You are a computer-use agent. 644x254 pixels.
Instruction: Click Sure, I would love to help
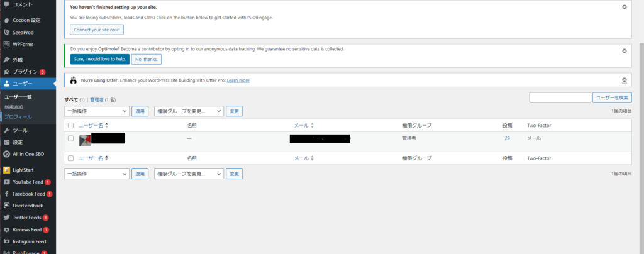(100, 60)
